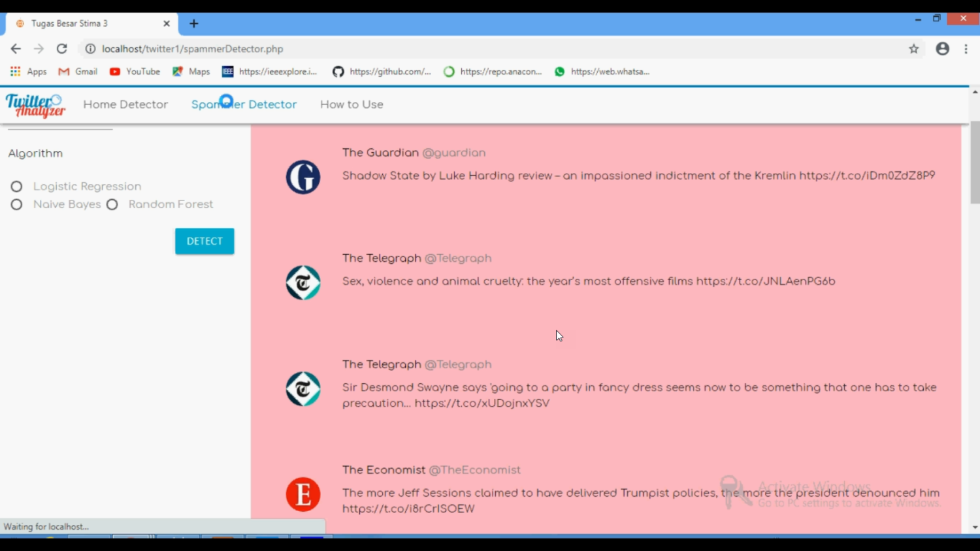
Task: Click the Twitter Analyzer logo
Action: coord(35,105)
